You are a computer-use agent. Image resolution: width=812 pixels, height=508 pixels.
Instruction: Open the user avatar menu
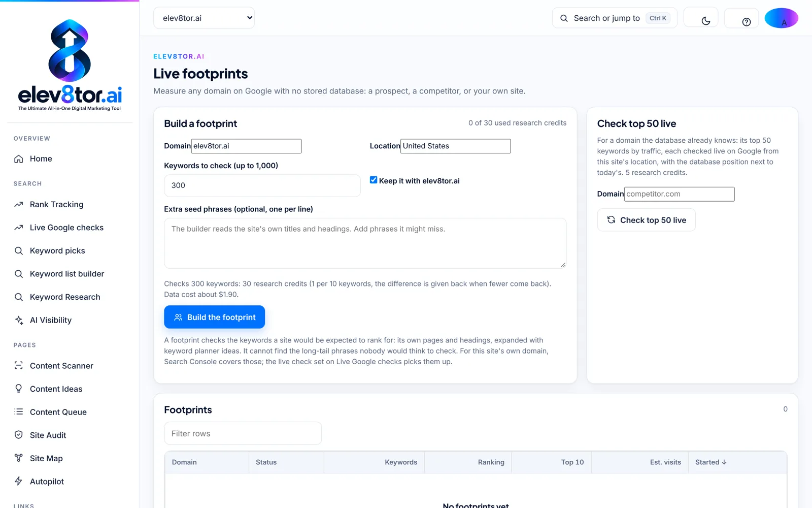click(x=782, y=18)
